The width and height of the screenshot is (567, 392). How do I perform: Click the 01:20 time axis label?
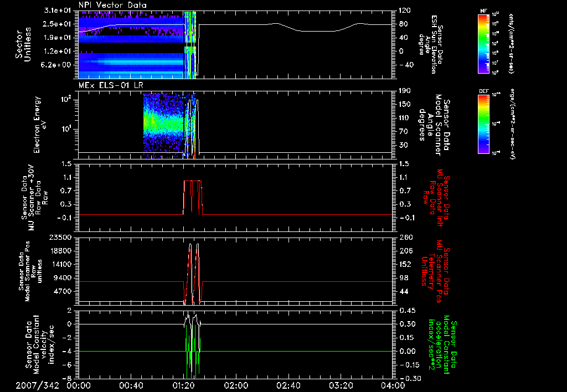[x=183, y=385]
